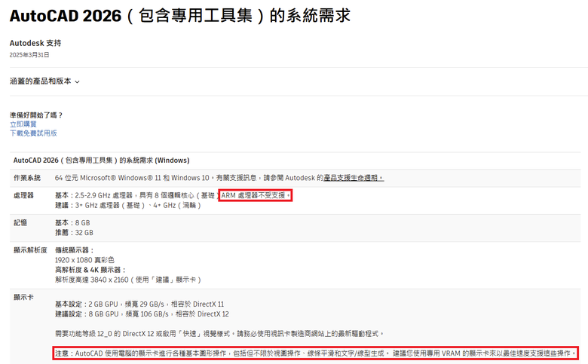Viewport: 588px width, 364px height.
Task: Select the 記憶 row label
Action: coord(20,222)
